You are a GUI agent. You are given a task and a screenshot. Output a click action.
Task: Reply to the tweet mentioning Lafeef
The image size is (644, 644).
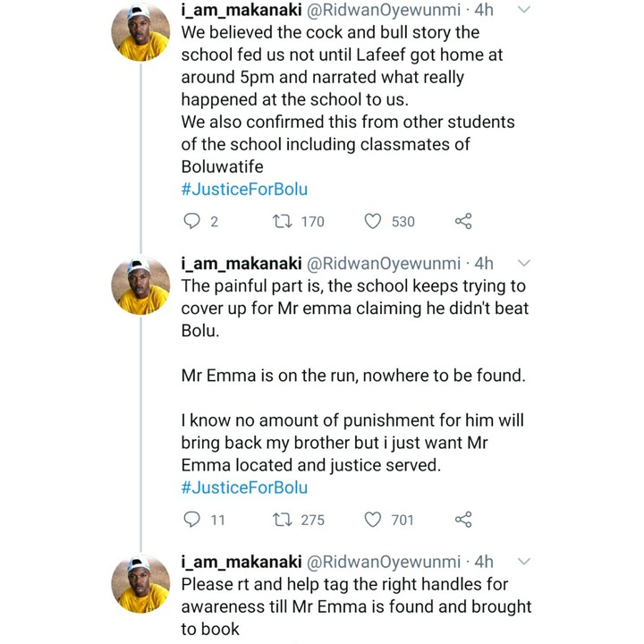click(191, 222)
